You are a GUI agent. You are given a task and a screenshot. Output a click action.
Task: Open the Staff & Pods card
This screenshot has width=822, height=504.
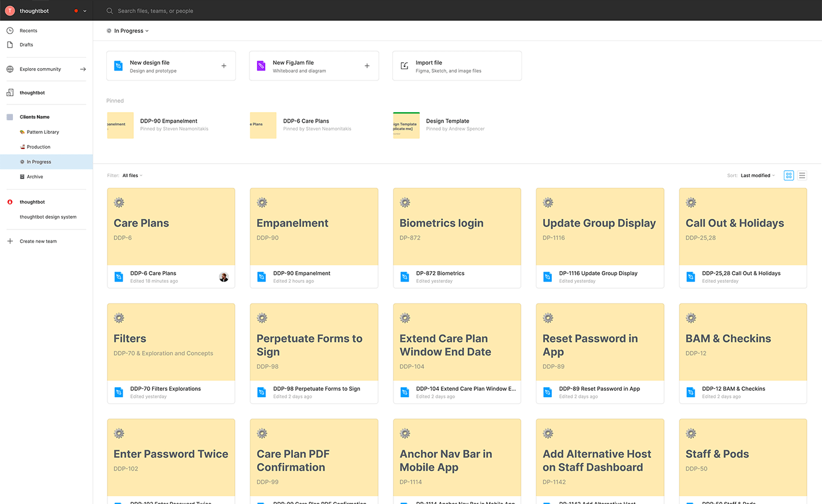[743, 461]
